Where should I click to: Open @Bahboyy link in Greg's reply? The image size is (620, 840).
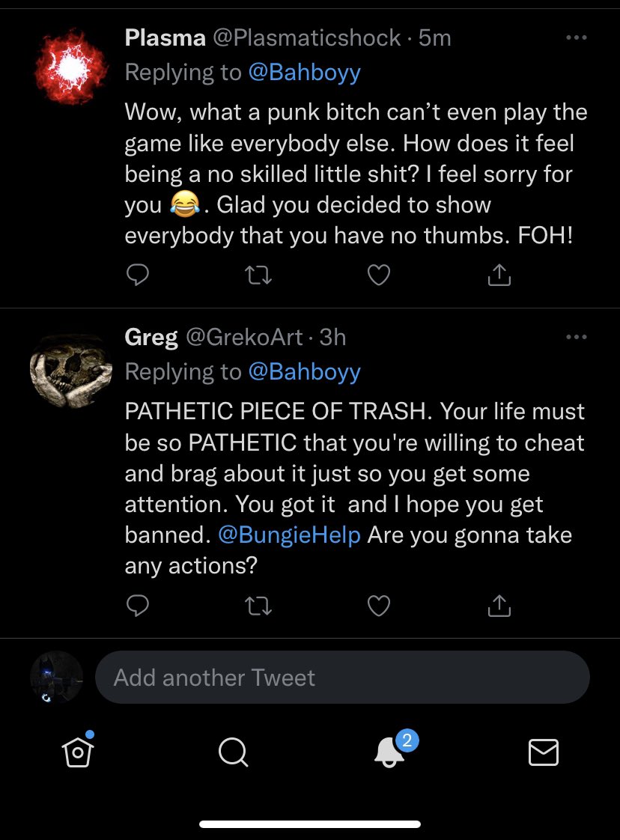point(304,372)
